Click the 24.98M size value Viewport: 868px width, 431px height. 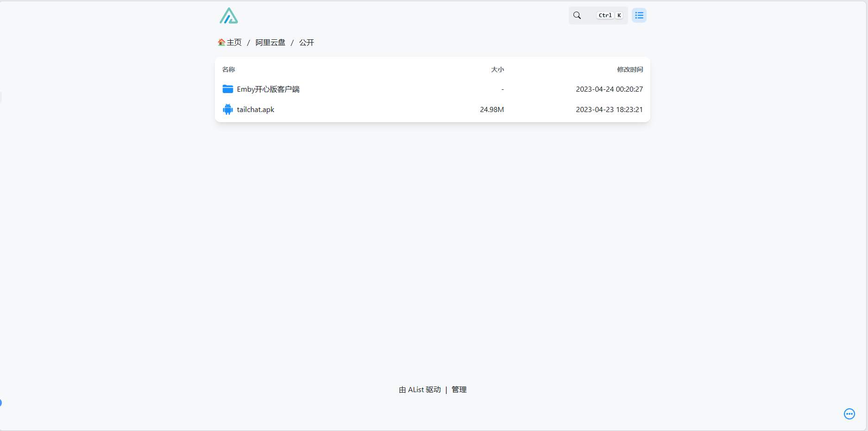point(492,109)
